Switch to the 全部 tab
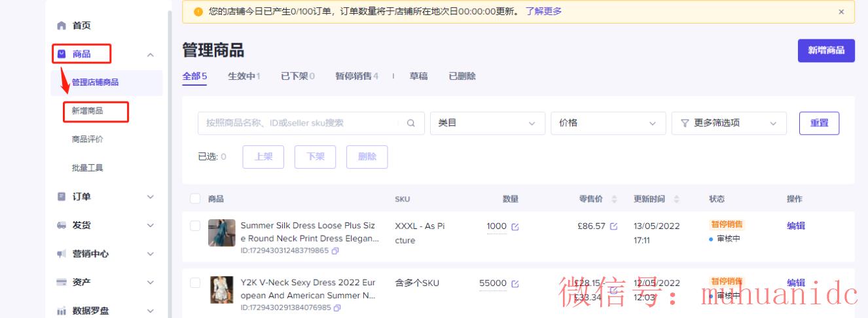Screen dimensions: 868x318 (x=194, y=77)
